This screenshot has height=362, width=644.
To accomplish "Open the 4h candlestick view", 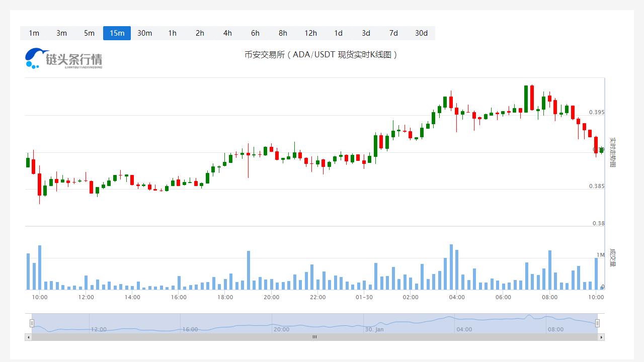I will click(227, 33).
